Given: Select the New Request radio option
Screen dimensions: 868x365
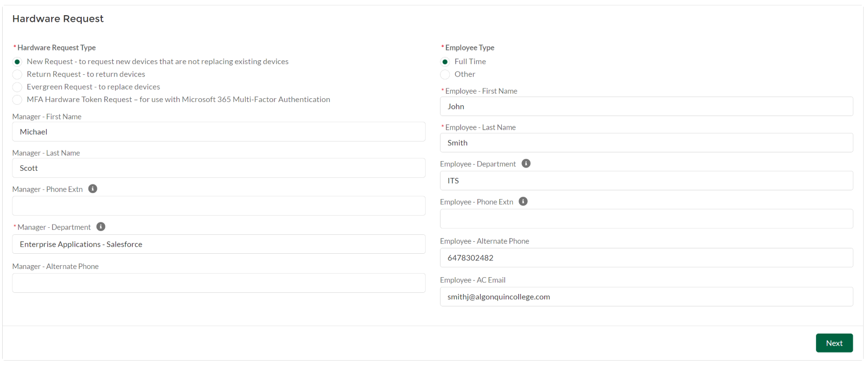Looking at the screenshot, I should [x=17, y=62].
